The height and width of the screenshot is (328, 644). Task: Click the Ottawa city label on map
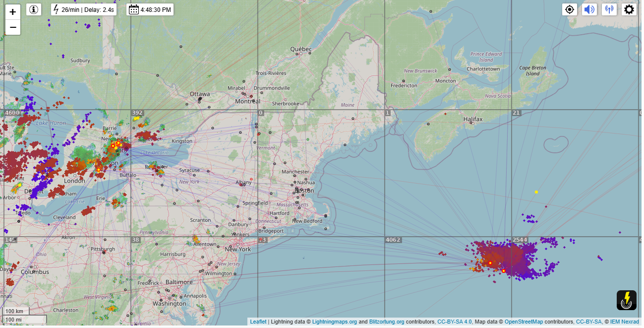[x=200, y=94]
